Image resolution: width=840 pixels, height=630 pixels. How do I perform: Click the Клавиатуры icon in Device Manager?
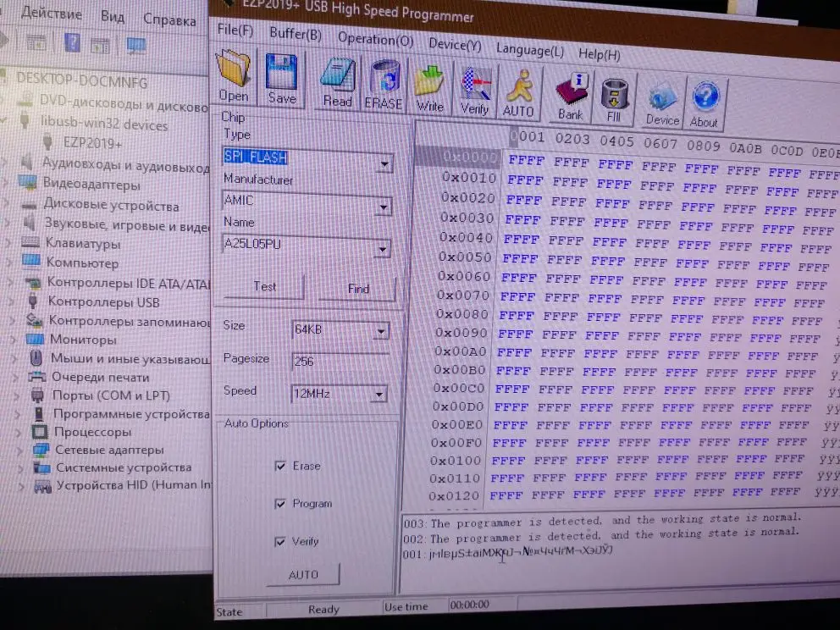click(30, 241)
